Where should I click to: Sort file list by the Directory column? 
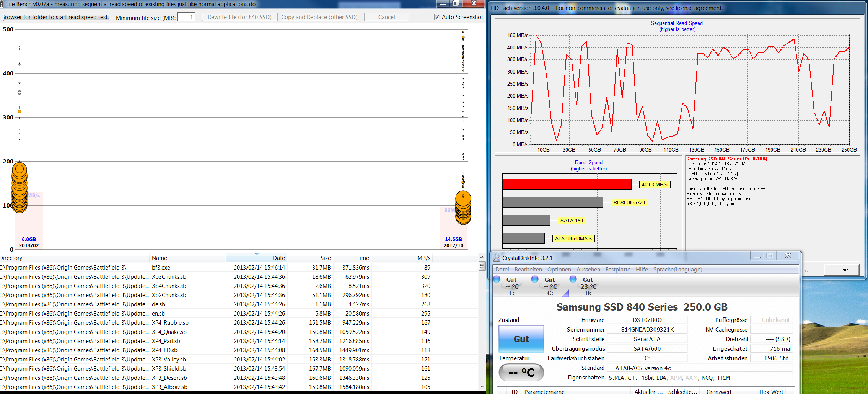(x=75, y=258)
